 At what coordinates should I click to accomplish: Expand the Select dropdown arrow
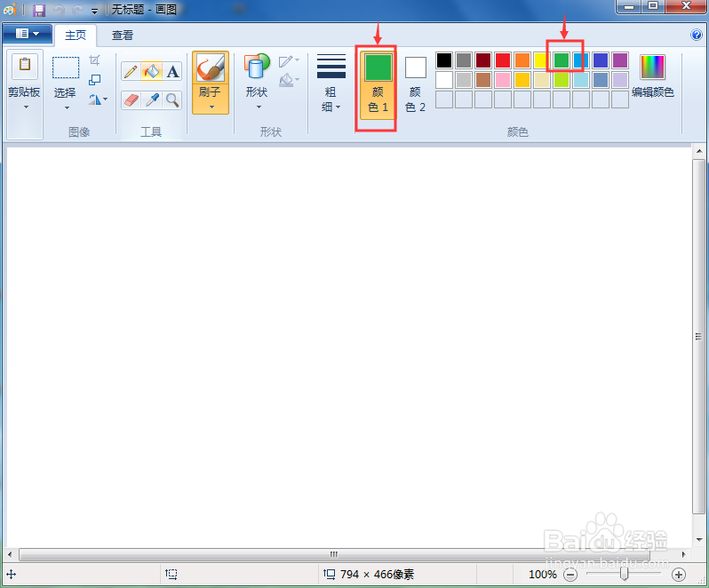(67, 107)
